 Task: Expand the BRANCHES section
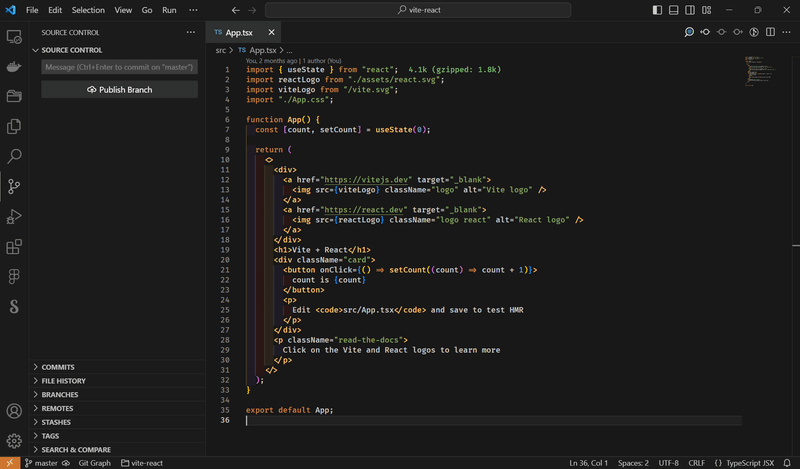click(118, 394)
